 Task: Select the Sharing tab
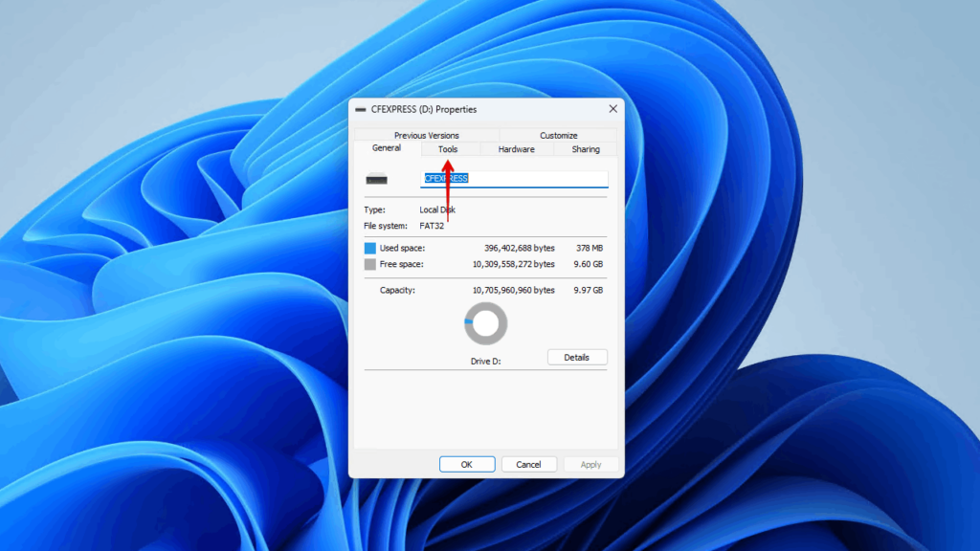[x=584, y=149]
